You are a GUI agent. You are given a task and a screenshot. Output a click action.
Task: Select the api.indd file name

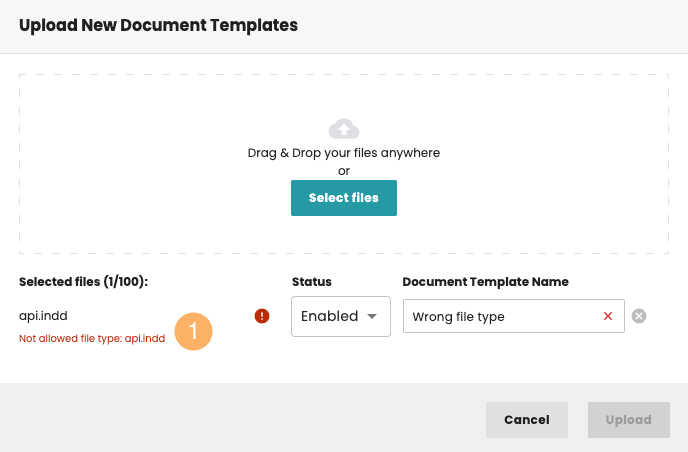pyautogui.click(x=43, y=316)
